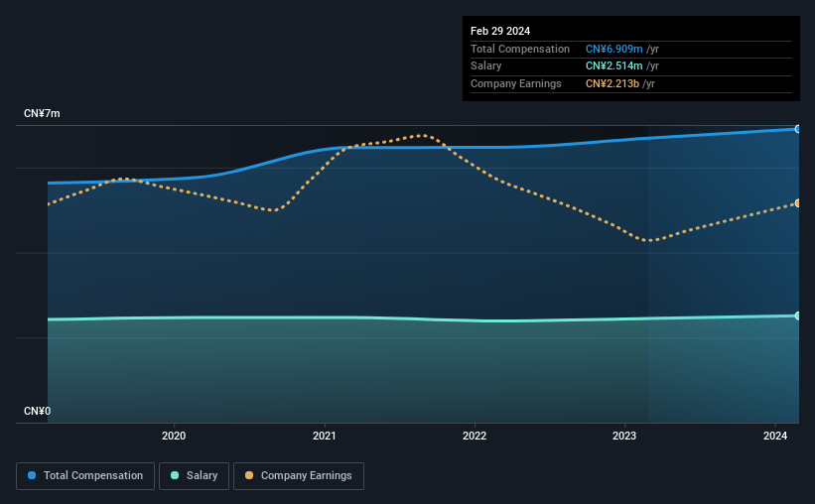The width and height of the screenshot is (815, 504).
Task: Click the CN¥6.909m total compensation value
Action: (613, 49)
